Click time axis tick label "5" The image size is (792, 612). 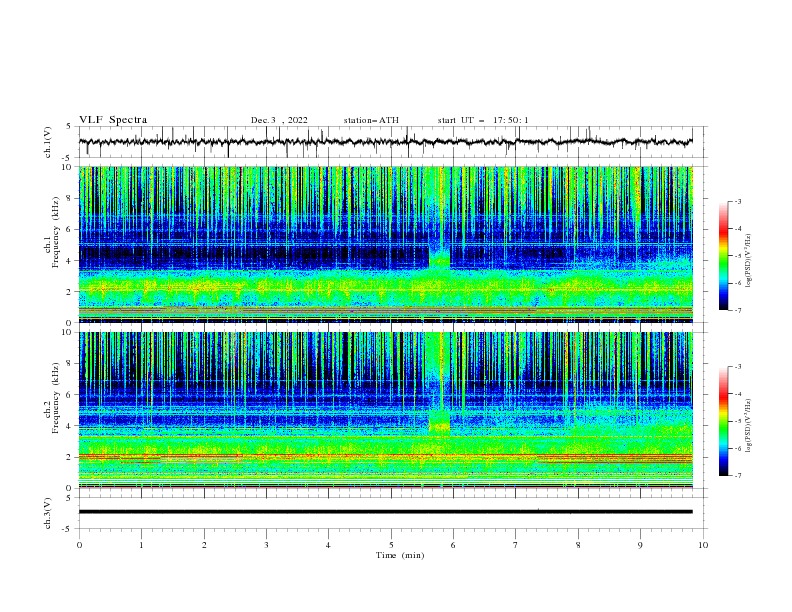pyautogui.click(x=391, y=545)
